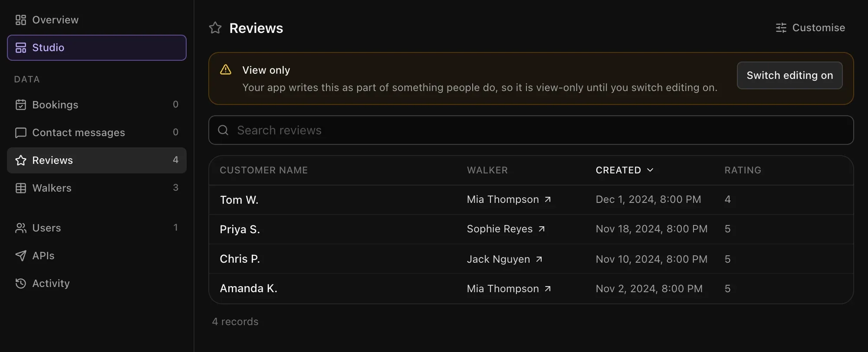Open walker link arrow in Tom W. row
Viewport: 868px width, 352px height.
(548, 199)
